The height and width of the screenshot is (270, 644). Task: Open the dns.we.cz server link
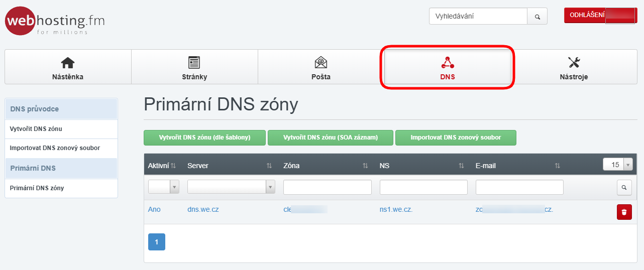tap(203, 209)
